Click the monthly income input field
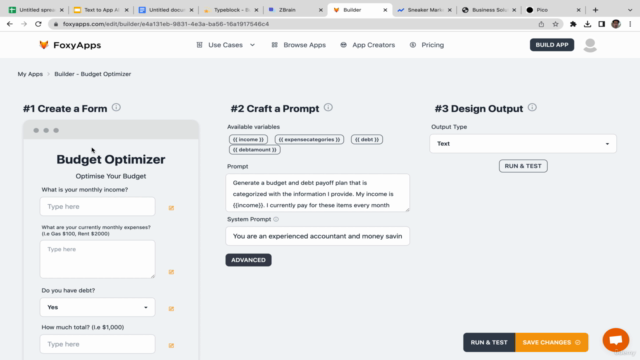The image size is (640, 360). point(98,207)
